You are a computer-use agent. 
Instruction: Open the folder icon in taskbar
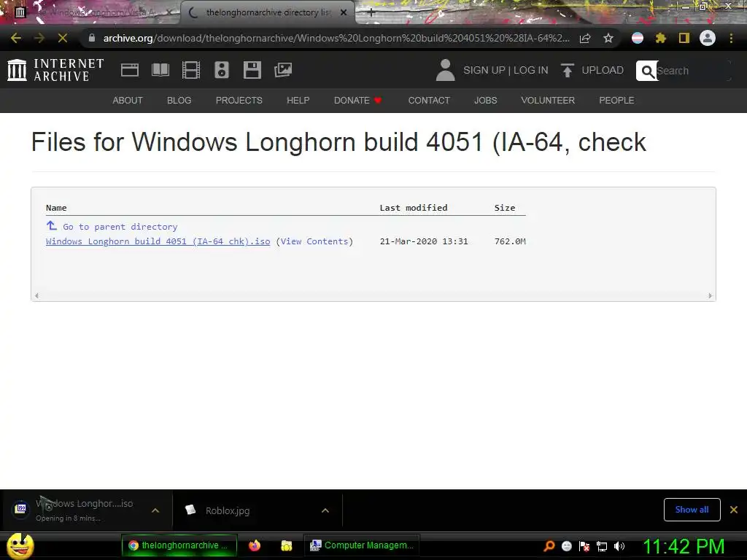coord(286,545)
